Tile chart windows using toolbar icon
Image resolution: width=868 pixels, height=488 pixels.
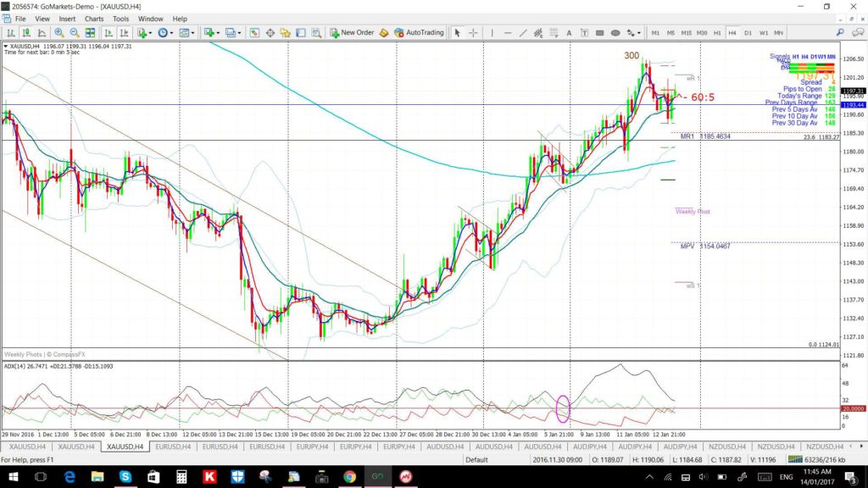click(x=90, y=33)
